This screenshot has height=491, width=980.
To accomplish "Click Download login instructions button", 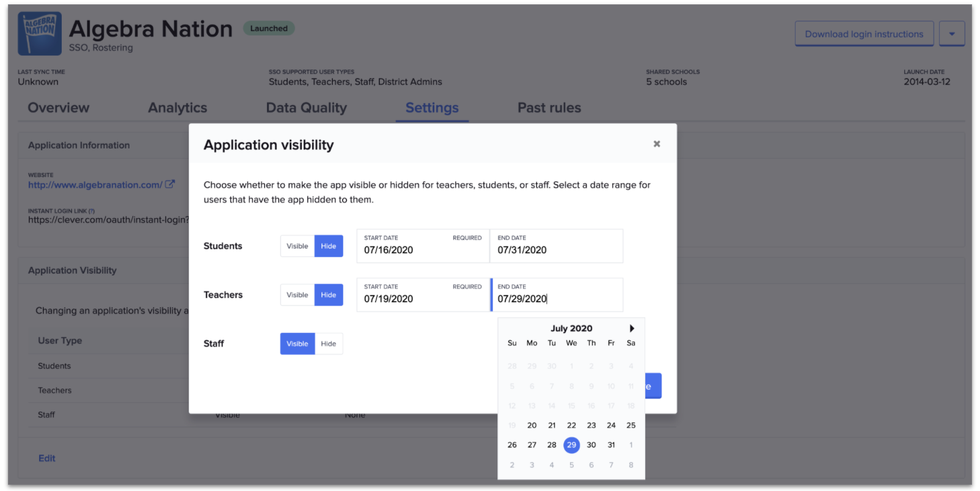I will tap(864, 34).
